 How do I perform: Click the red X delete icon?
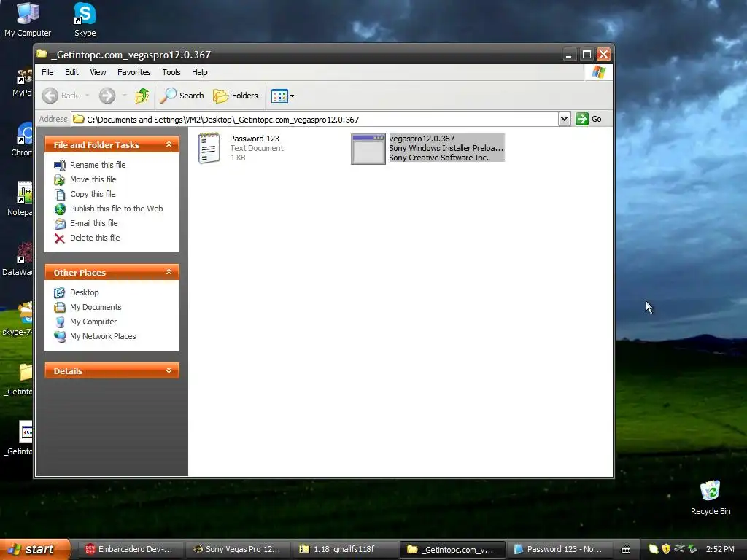[60, 238]
